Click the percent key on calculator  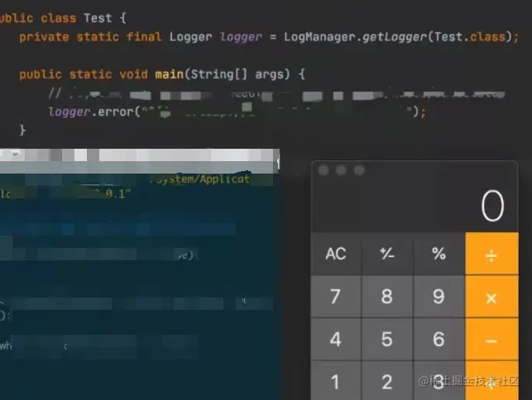(x=439, y=254)
